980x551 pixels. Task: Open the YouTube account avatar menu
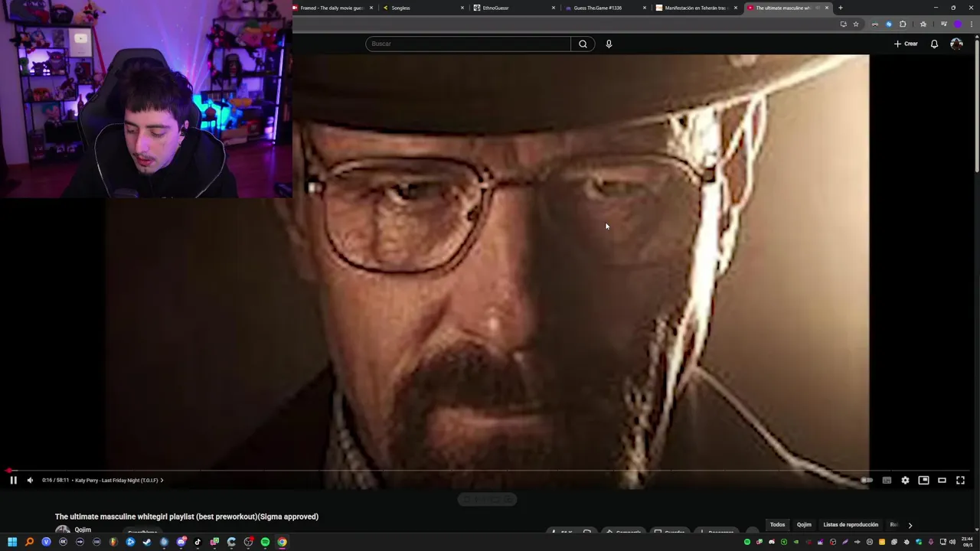click(x=956, y=44)
